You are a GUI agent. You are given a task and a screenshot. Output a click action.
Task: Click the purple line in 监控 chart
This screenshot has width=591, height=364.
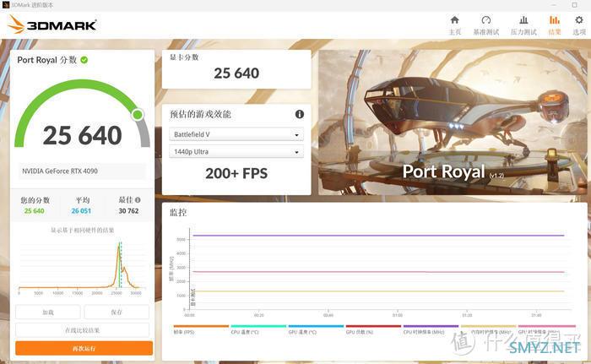378,236
